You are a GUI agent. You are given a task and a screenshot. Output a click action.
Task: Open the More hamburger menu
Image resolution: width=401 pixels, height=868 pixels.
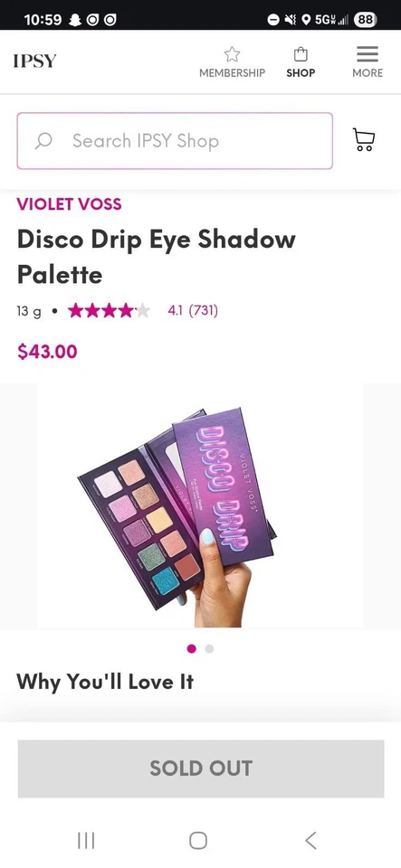coord(368,54)
